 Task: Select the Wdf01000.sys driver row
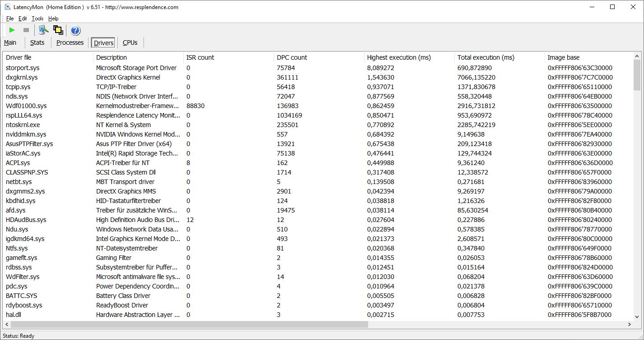pyautogui.click(x=318, y=106)
